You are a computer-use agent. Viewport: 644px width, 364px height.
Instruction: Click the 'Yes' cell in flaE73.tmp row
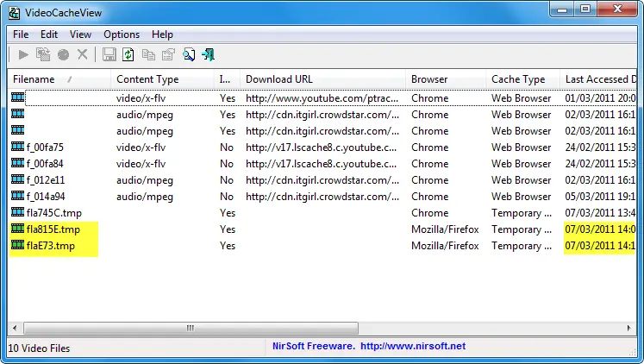tap(228, 246)
